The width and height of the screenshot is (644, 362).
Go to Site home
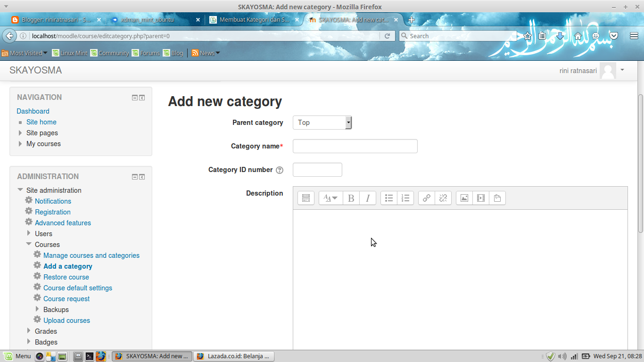click(41, 122)
